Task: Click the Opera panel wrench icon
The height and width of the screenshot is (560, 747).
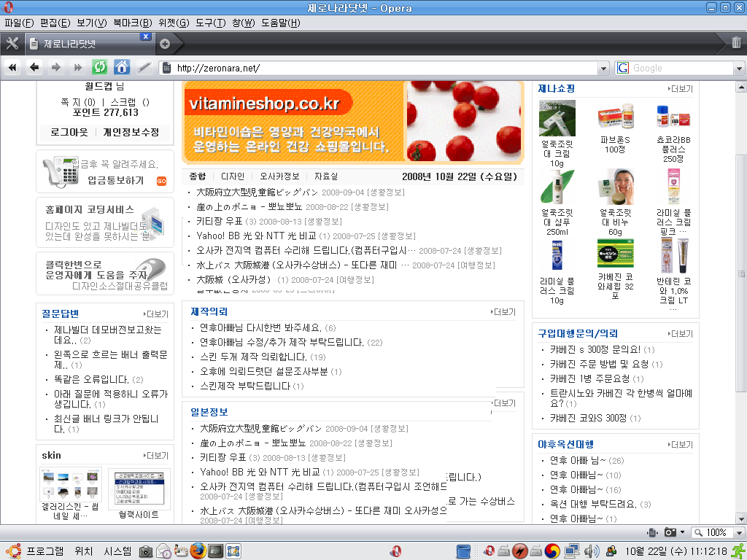Action: pos(12,43)
